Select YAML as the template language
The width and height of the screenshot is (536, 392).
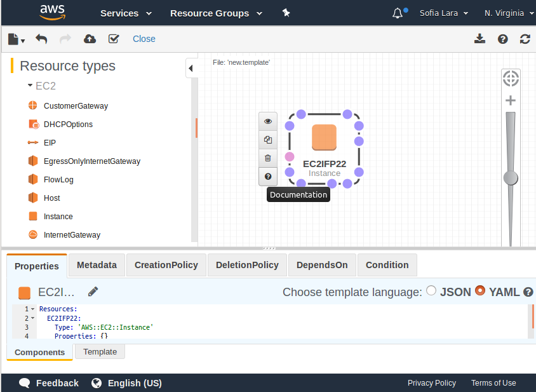[x=480, y=291]
